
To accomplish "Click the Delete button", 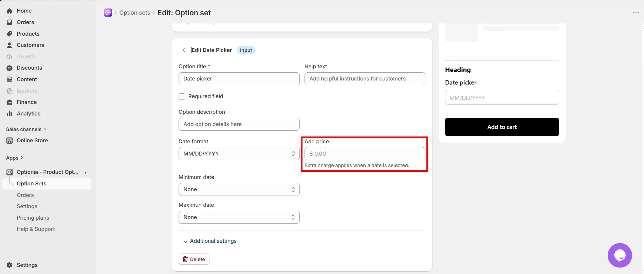I will (x=194, y=259).
